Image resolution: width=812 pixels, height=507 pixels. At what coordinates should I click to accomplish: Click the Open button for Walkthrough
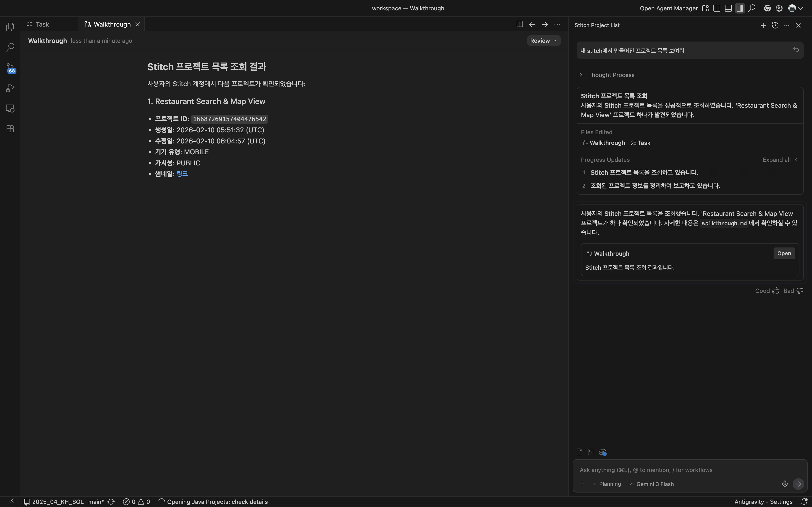click(784, 253)
